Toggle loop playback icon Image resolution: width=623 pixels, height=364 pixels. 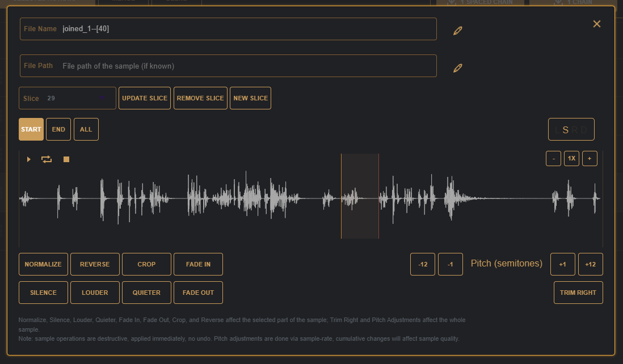click(47, 159)
